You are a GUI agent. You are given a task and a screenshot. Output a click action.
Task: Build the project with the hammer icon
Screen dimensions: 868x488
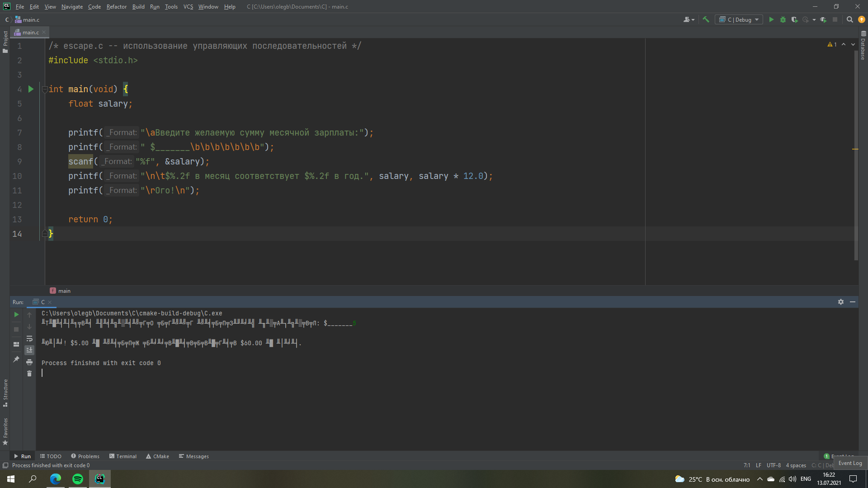click(x=706, y=19)
